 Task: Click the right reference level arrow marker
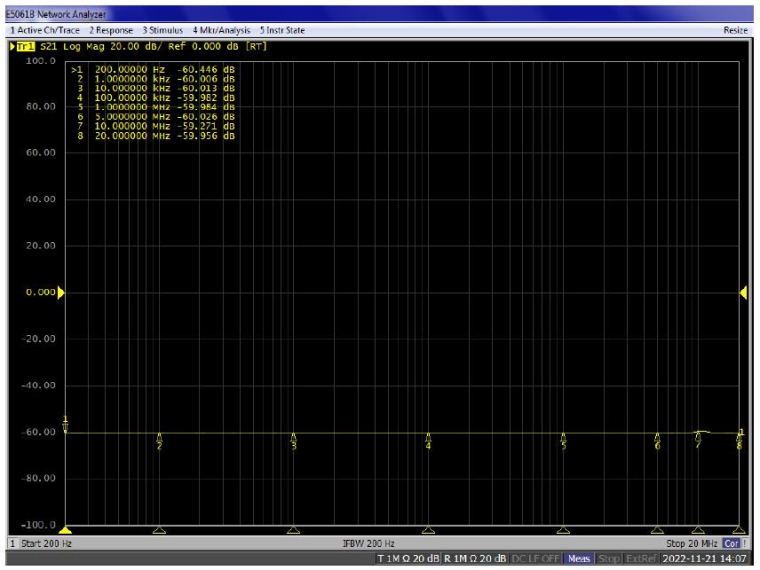(x=743, y=292)
